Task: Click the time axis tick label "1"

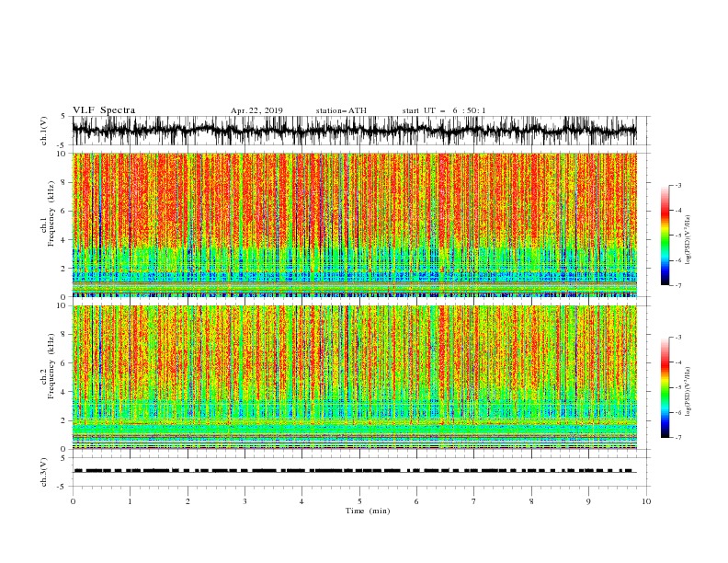Action: point(130,501)
